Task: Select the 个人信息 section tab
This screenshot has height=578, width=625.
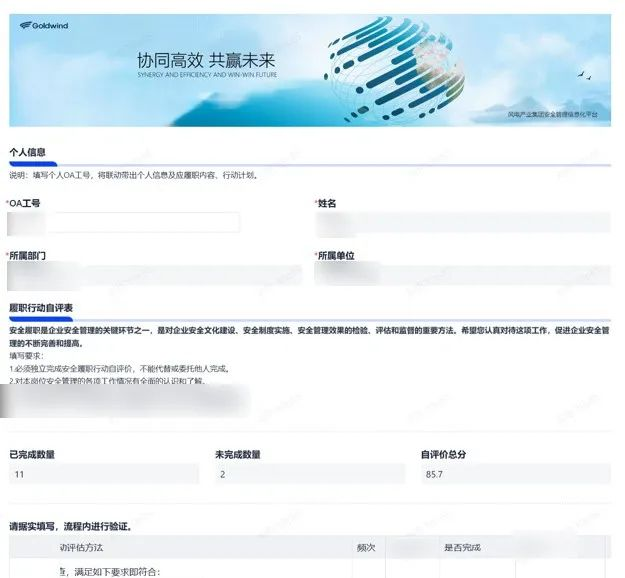Action: point(28,152)
